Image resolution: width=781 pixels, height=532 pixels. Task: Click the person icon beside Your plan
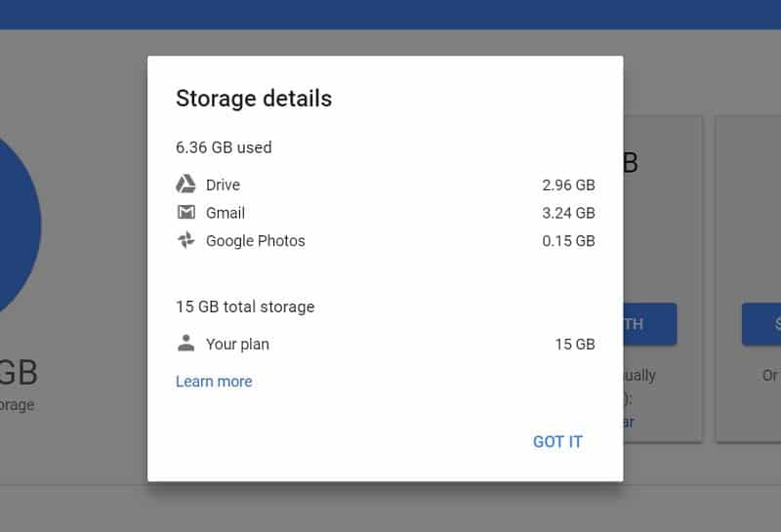point(185,344)
